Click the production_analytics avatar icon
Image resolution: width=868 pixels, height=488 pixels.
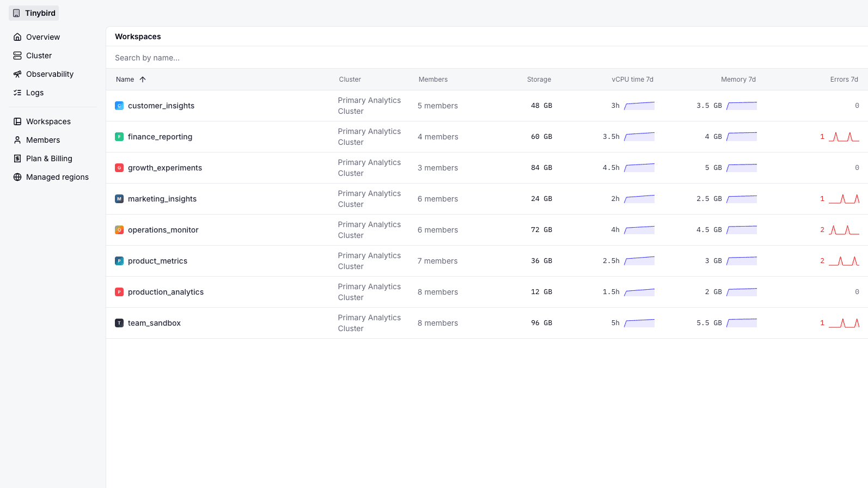(x=119, y=292)
